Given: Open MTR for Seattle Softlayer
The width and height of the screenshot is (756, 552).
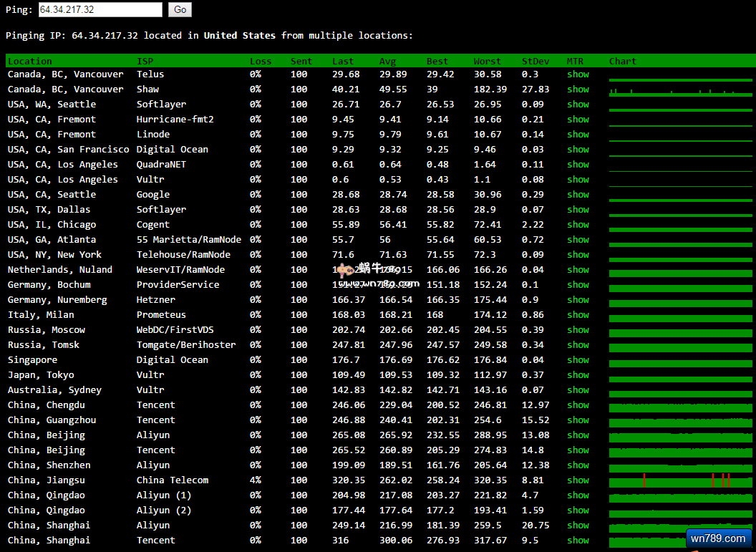Looking at the screenshot, I should 578,105.
